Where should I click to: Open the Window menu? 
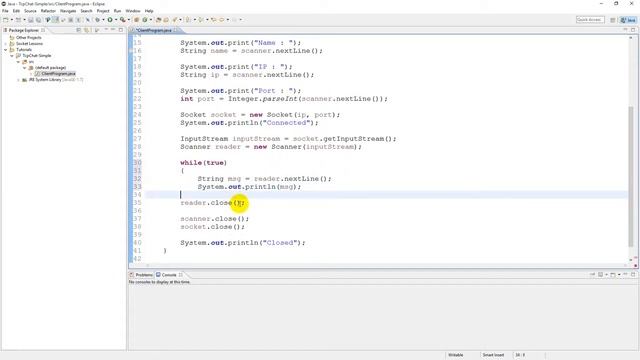[133, 11]
